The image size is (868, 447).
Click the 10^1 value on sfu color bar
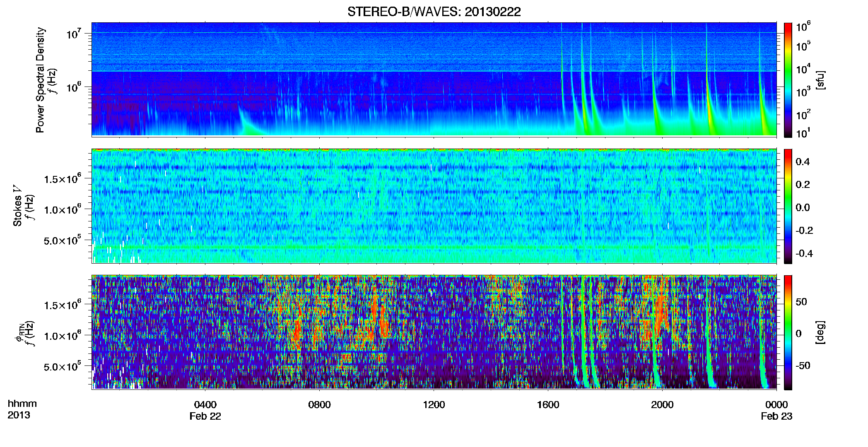pos(803,133)
